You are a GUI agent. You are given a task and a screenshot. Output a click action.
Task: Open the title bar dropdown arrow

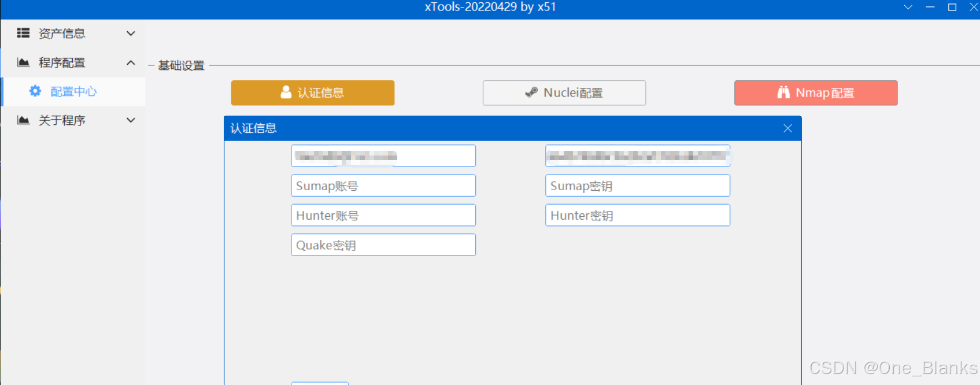(908, 7)
